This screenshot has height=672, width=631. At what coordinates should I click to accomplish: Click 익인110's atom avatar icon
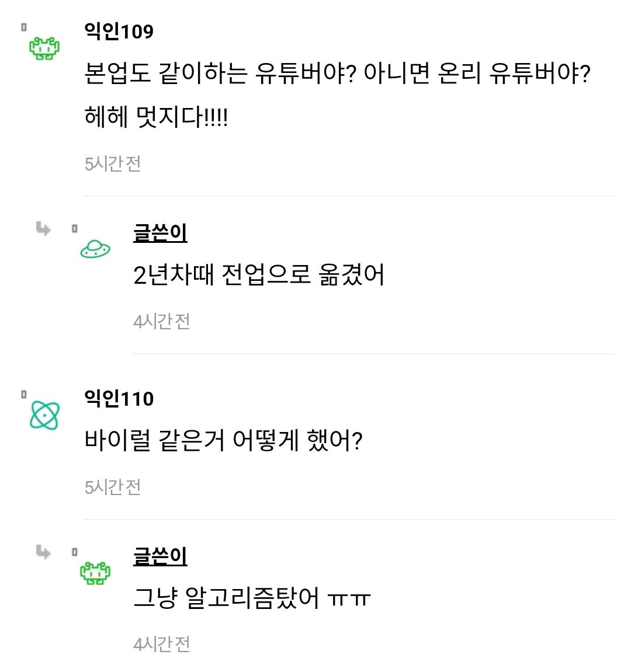tap(44, 416)
